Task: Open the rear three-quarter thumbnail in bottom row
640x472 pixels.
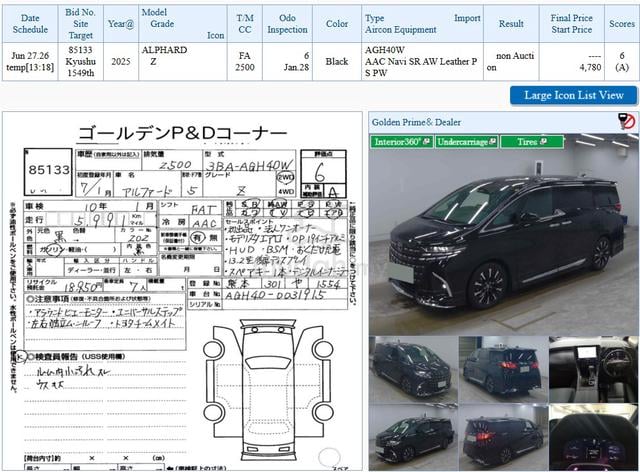Action: click(503, 437)
